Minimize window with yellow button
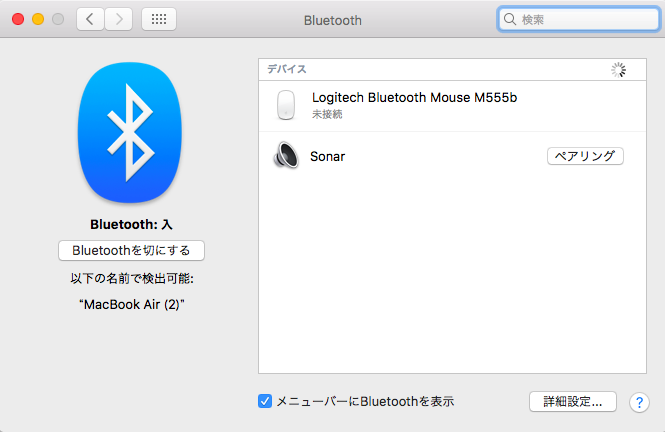The width and height of the screenshot is (665, 432). pyautogui.click(x=38, y=19)
